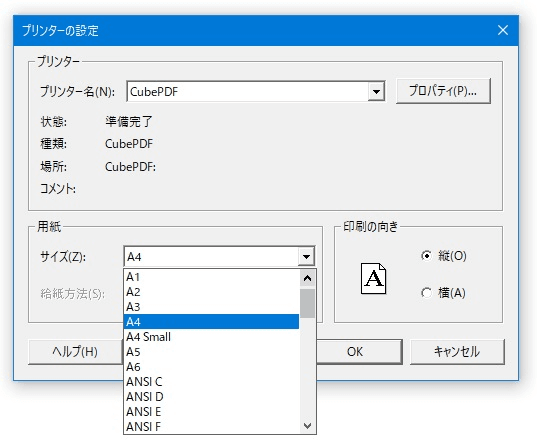Select A5 in the size list
The height and width of the screenshot is (446, 537).
point(211,352)
